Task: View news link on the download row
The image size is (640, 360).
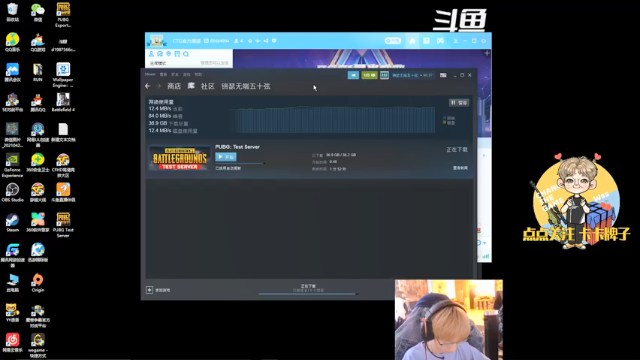Action: click(x=460, y=168)
